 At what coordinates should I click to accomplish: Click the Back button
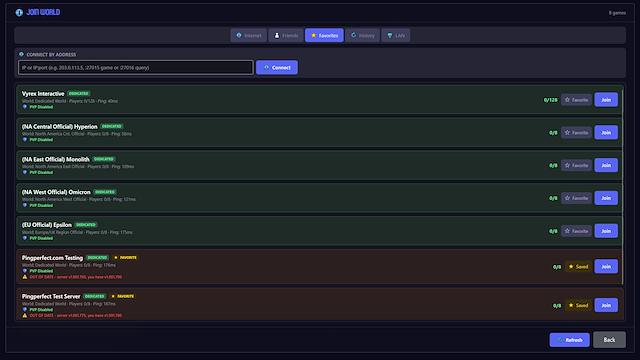pyautogui.click(x=609, y=340)
